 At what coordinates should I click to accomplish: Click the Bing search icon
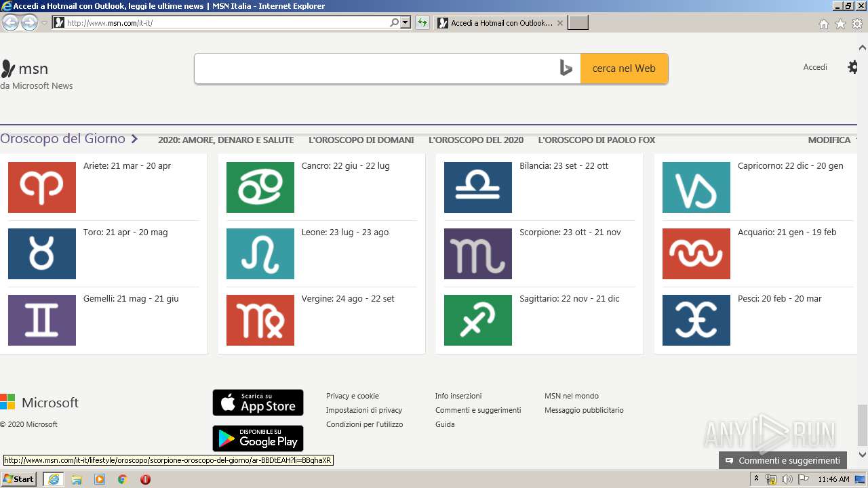pyautogui.click(x=566, y=68)
